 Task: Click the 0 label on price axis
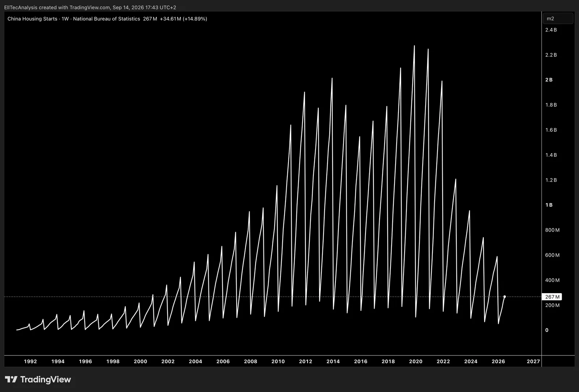click(547, 330)
